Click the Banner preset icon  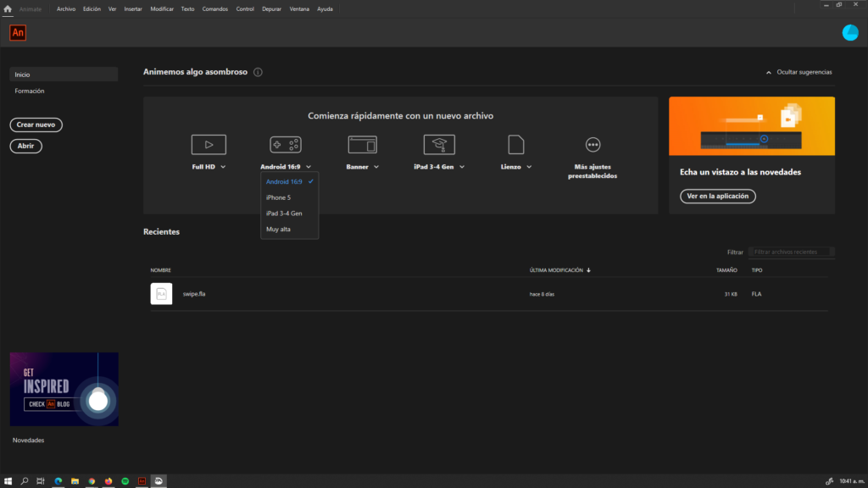tap(362, 145)
